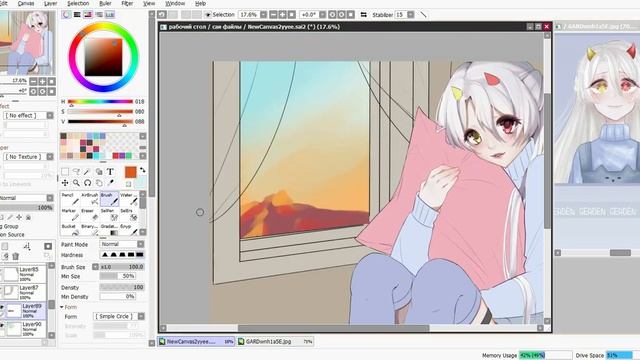Pick the Marker tool

click(70, 215)
